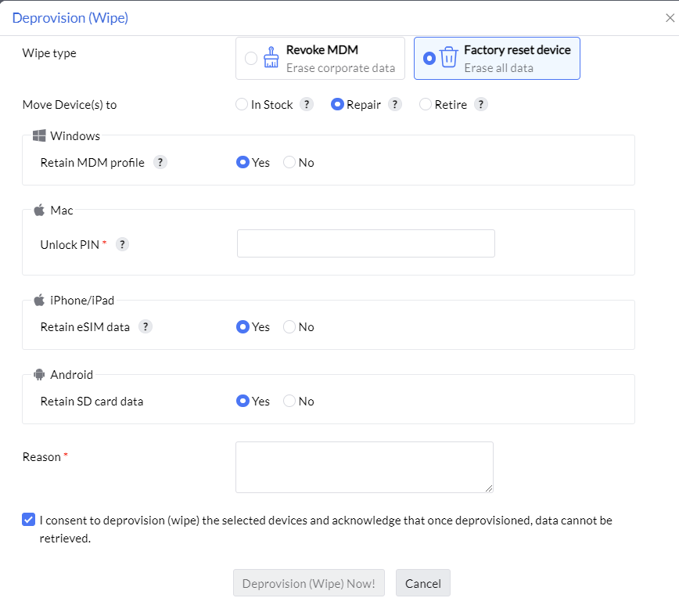Viewport: 679px width, 616px height.
Task: Click the Retain MDM profile help icon
Action: click(x=160, y=163)
